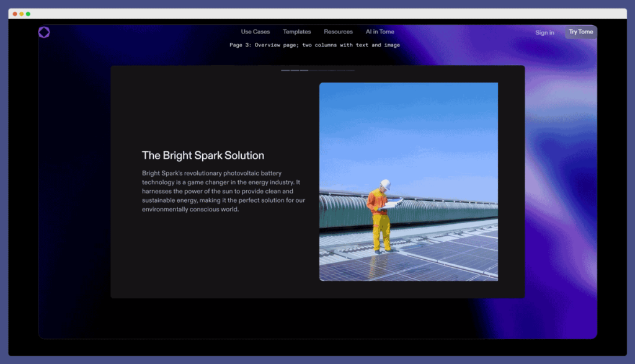The image size is (635, 364).
Task: Click the red close window button
Action: (15, 14)
